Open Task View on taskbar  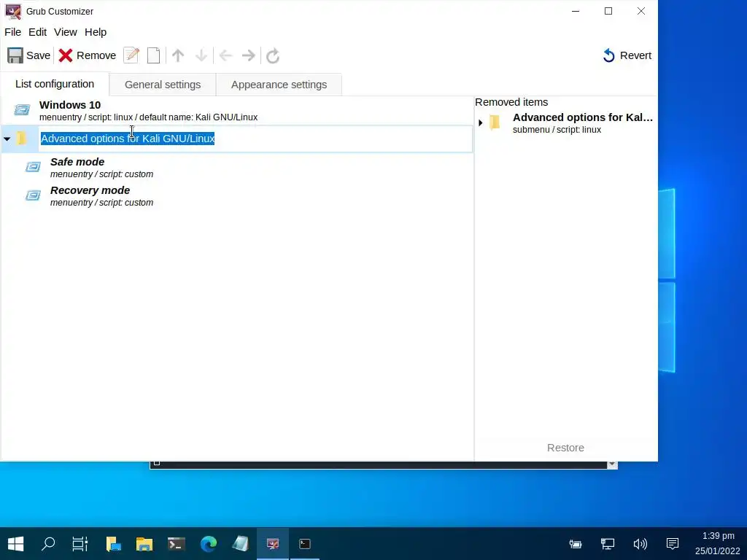coord(80,544)
